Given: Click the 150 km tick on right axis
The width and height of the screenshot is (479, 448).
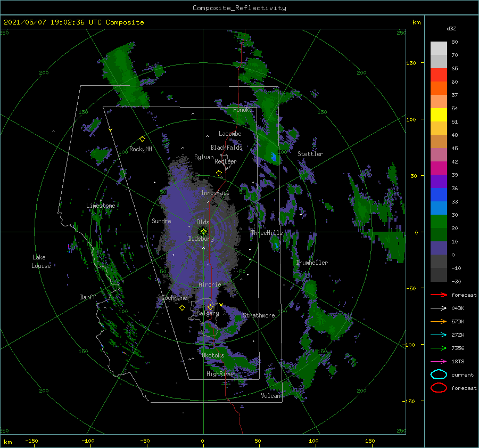Looking at the screenshot, I should tap(411, 63).
